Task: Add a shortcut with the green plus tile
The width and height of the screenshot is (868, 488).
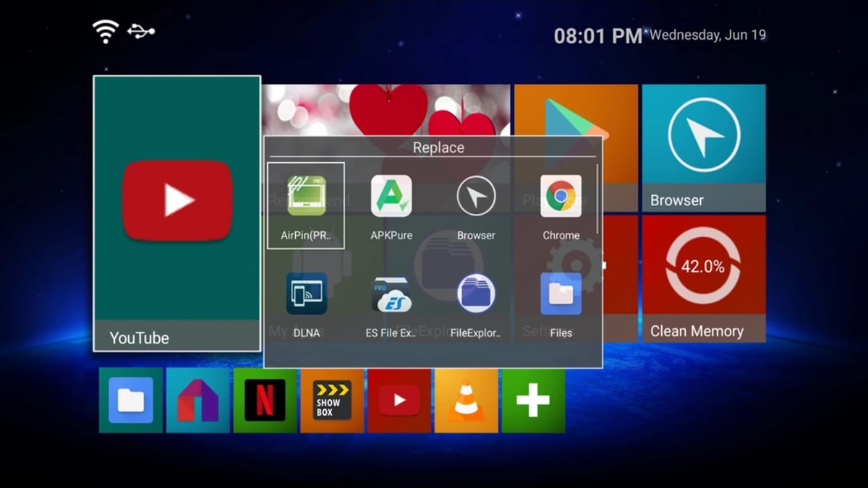Action: coord(533,401)
